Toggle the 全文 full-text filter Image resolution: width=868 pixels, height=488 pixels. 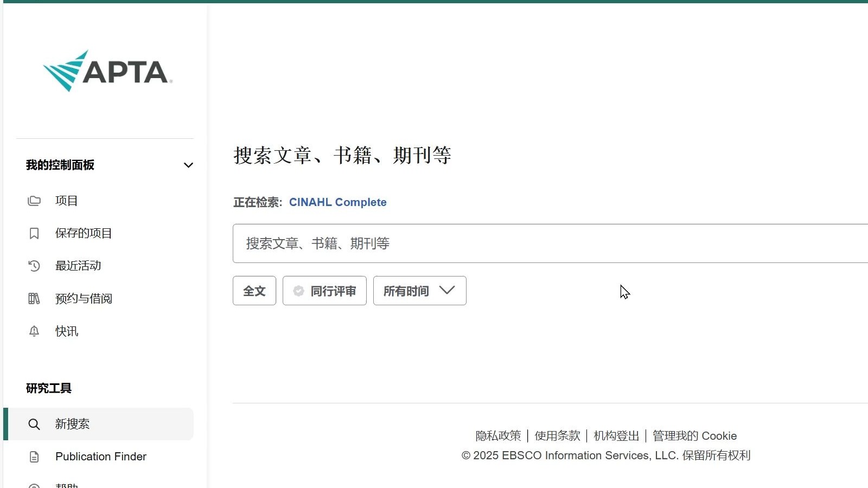click(x=254, y=291)
